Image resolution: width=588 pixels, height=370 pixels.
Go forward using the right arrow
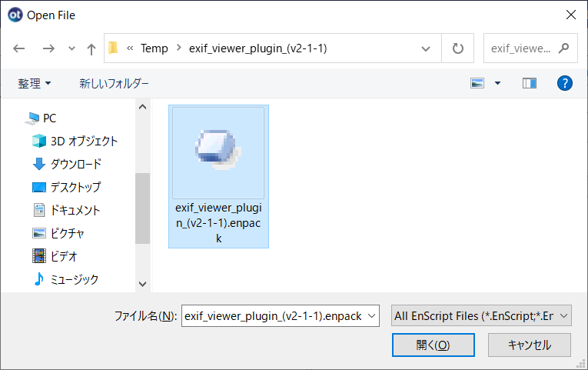(48, 48)
